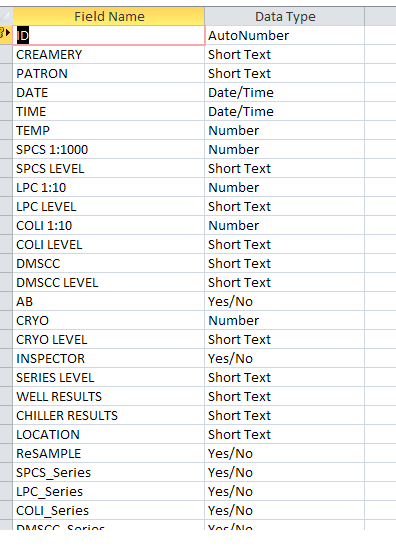The width and height of the screenshot is (396, 547).
Task: Open the Data Type cell for DATE
Action: [284, 92]
